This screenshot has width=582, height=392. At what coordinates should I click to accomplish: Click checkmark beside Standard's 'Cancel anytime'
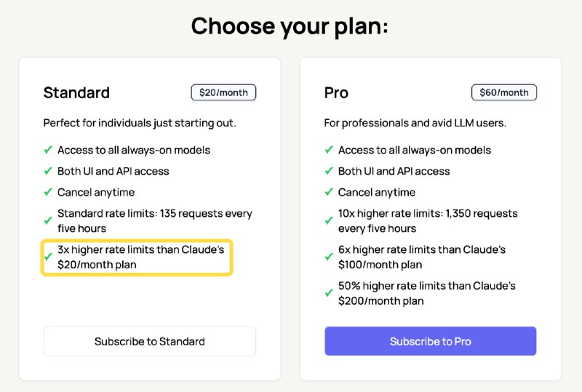[48, 192]
